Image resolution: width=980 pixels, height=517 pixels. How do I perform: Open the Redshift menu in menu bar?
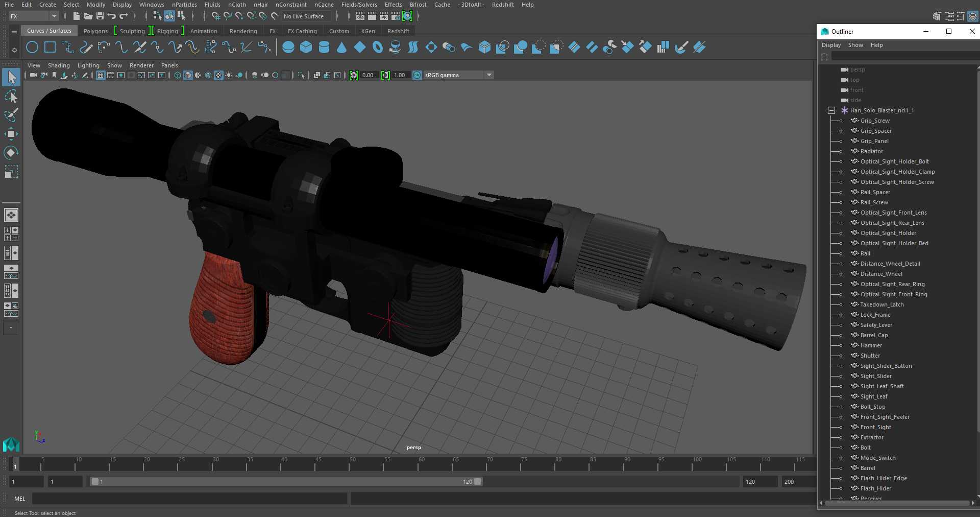click(x=503, y=5)
